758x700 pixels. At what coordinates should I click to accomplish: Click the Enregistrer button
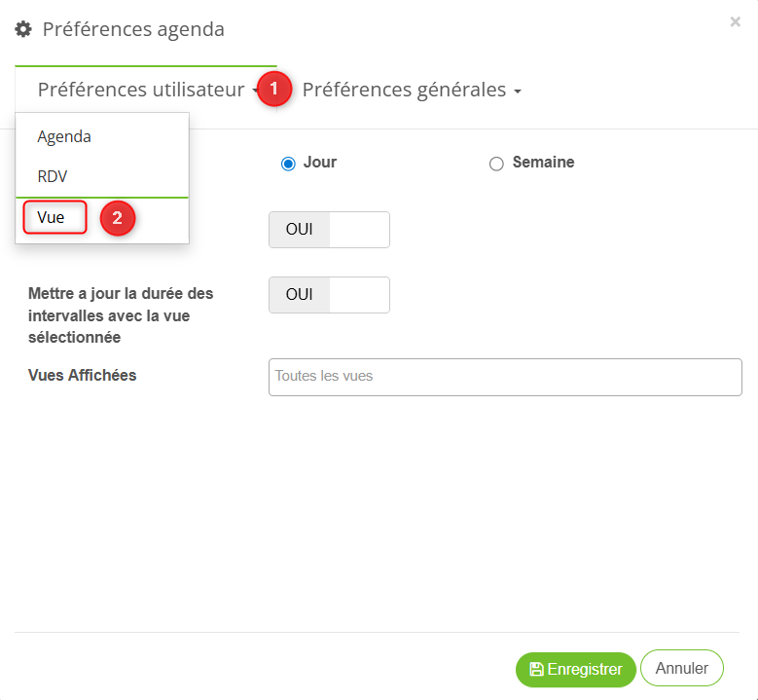coord(575,670)
